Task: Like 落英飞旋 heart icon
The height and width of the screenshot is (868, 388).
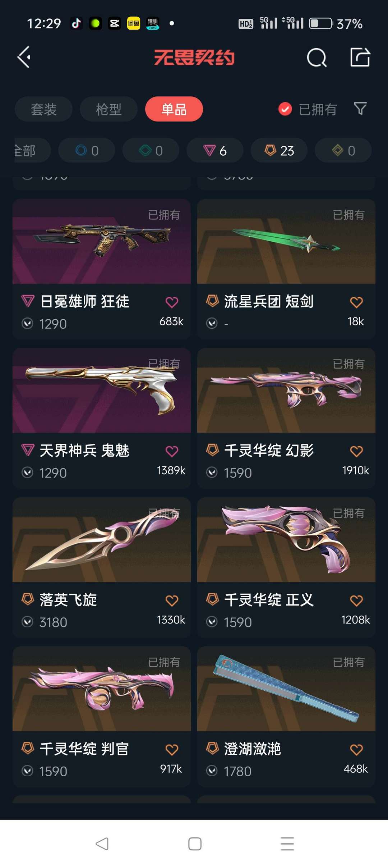Action: point(172,600)
